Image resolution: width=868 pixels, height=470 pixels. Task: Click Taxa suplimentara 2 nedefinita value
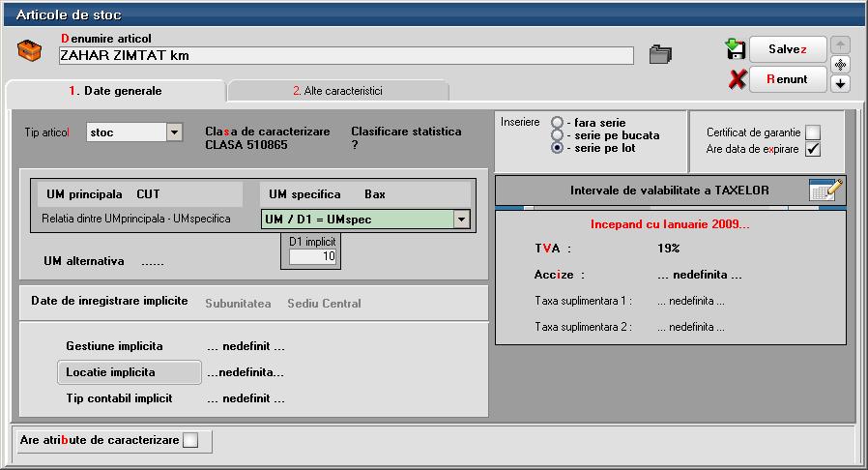691,327
